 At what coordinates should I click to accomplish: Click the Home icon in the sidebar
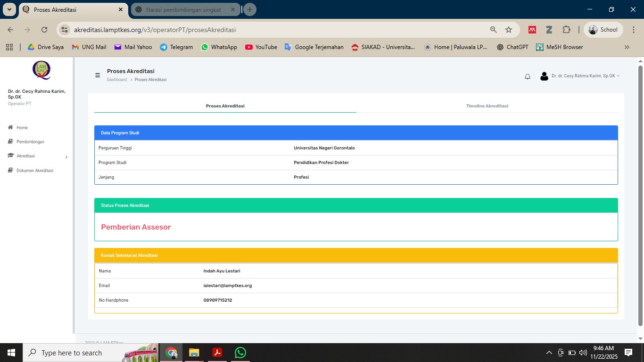pyautogui.click(x=10, y=127)
